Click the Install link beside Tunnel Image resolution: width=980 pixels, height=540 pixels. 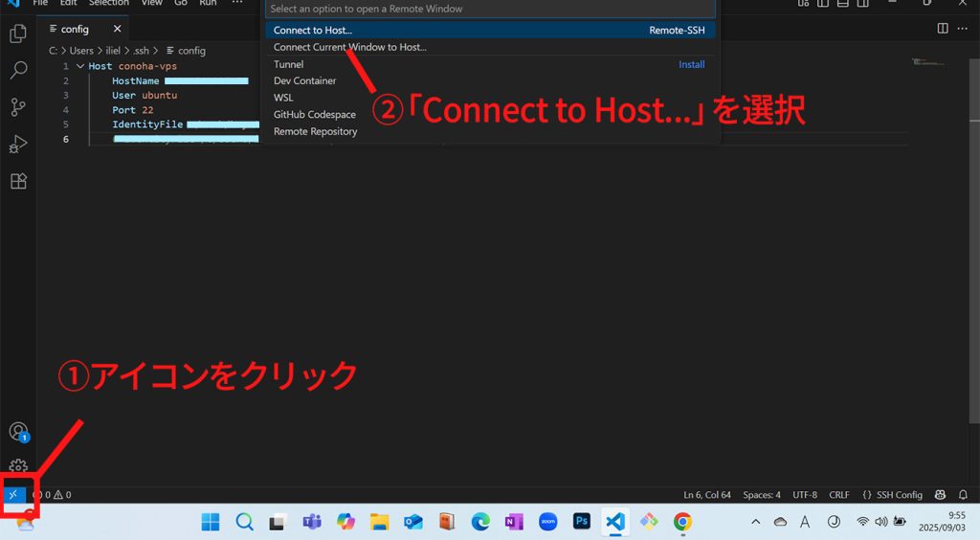(x=691, y=65)
